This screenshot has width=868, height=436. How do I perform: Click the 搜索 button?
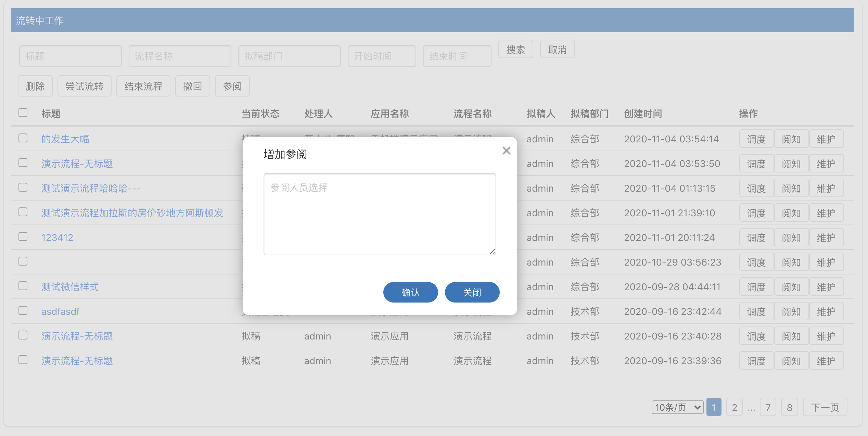coord(515,49)
